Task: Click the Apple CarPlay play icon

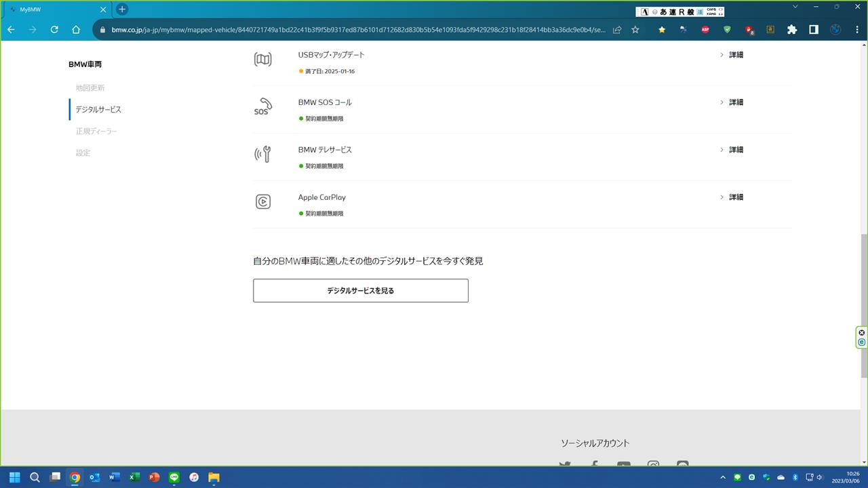Action: [x=262, y=202]
